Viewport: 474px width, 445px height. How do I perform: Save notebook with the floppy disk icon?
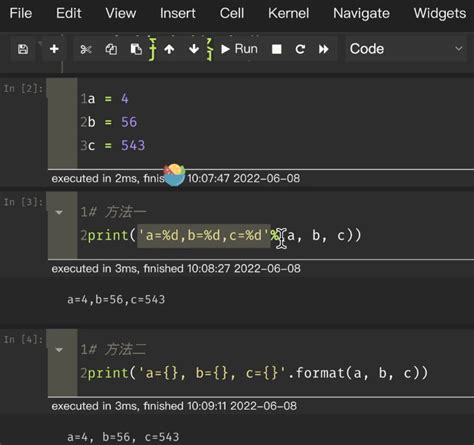coord(23,49)
